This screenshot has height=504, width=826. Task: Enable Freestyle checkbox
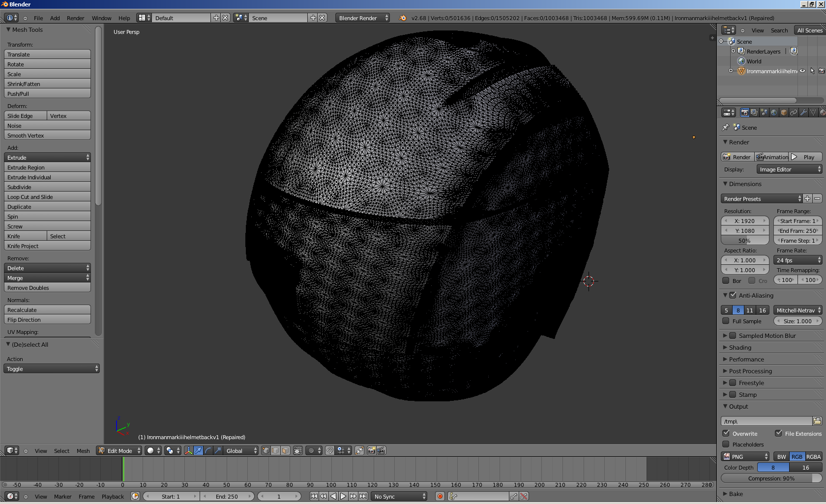733,383
